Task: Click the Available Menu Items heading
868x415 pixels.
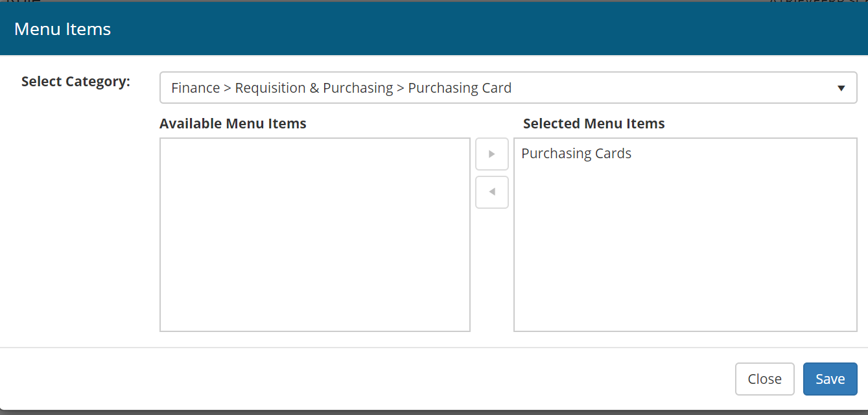Action: point(233,123)
